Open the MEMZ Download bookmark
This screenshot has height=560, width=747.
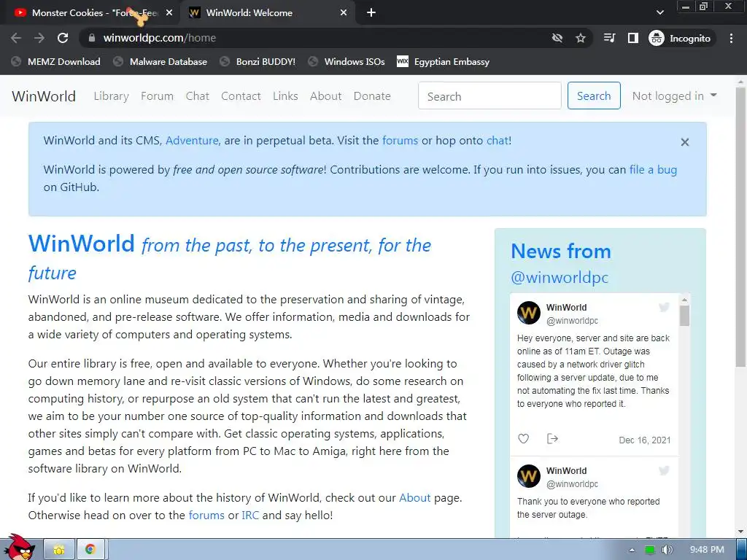click(x=55, y=61)
